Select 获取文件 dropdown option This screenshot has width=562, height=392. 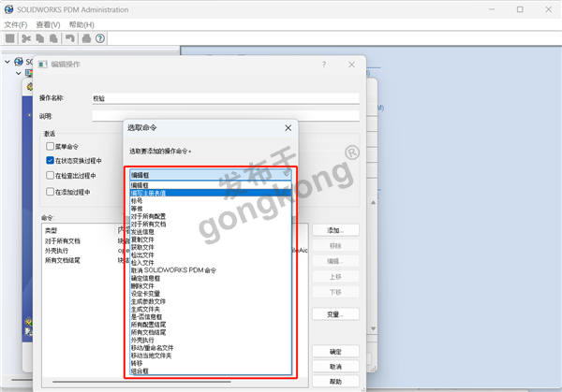(211, 247)
